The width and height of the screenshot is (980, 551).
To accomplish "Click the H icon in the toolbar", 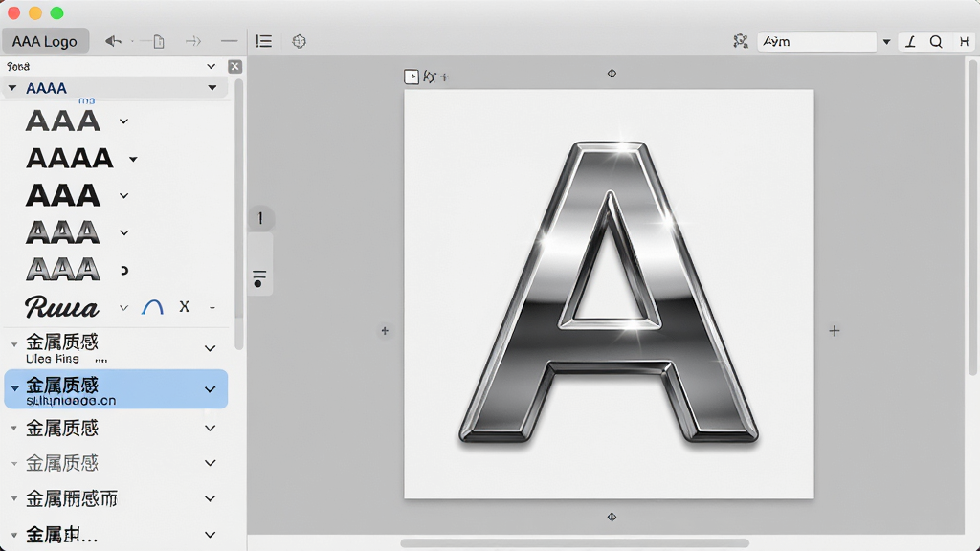I will pyautogui.click(x=965, y=42).
